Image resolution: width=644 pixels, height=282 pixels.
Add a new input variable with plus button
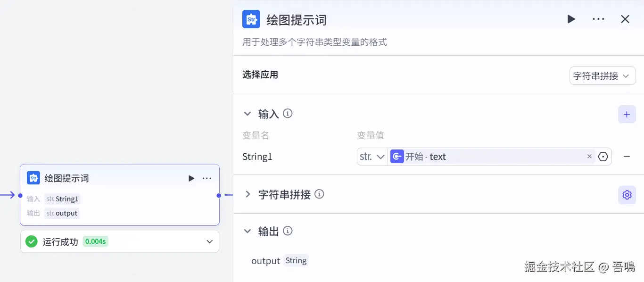(x=627, y=115)
